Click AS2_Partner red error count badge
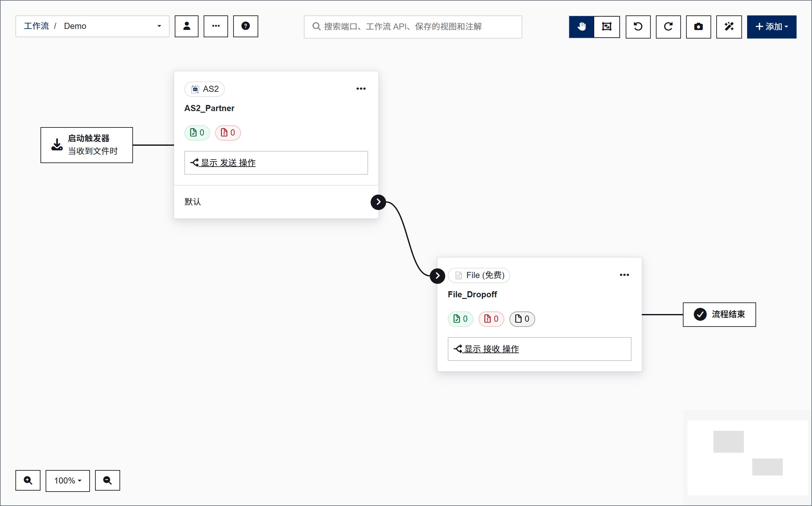This screenshot has height=506, width=812. (x=228, y=133)
